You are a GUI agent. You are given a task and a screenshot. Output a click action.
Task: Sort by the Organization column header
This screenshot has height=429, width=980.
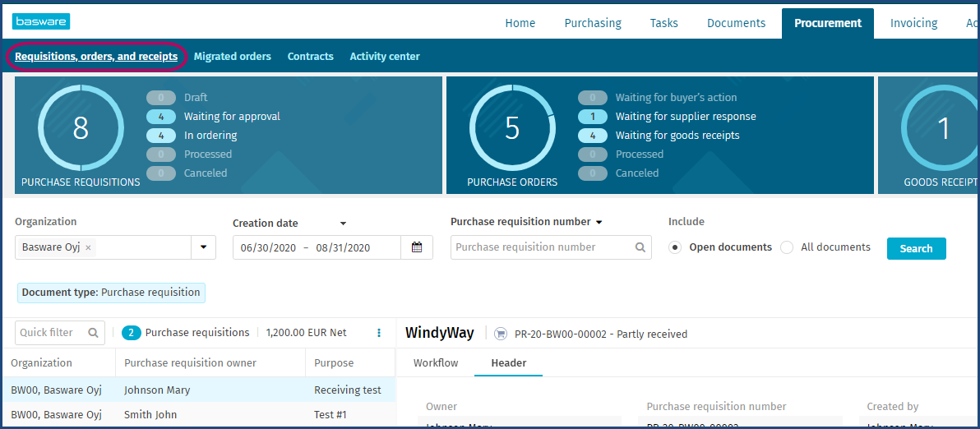(x=41, y=362)
